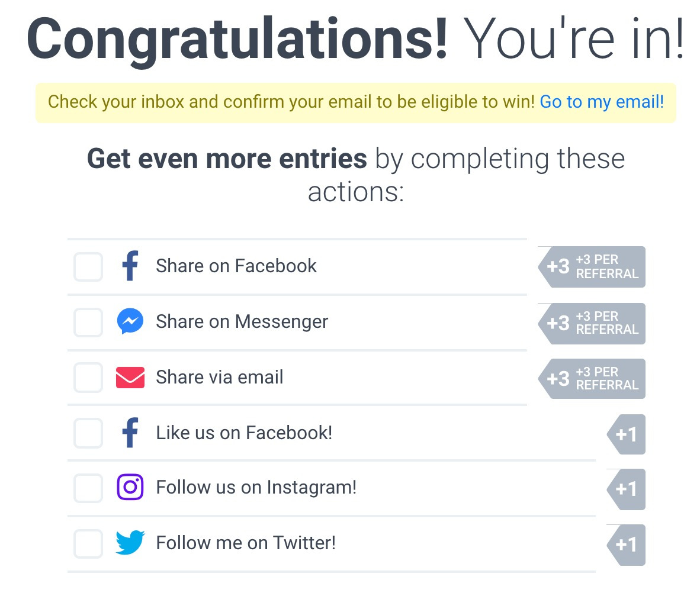Select the Share via email action
The height and width of the screenshot is (593, 700).
(219, 377)
